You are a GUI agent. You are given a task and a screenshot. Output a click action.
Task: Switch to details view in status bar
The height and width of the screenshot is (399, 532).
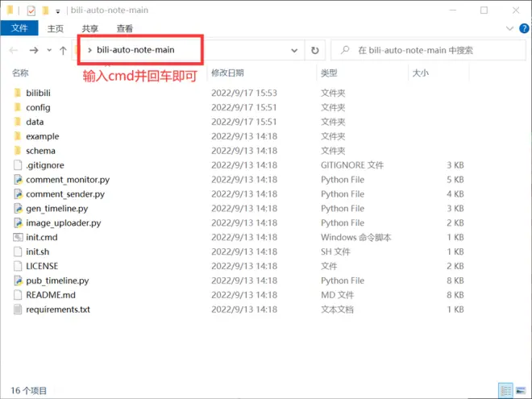coord(505,391)
